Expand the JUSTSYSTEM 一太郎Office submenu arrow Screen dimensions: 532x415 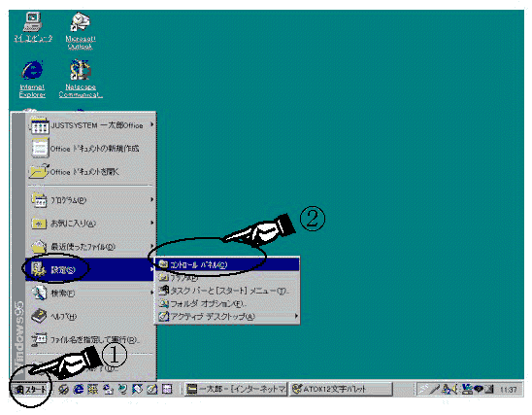coord(152,125)
